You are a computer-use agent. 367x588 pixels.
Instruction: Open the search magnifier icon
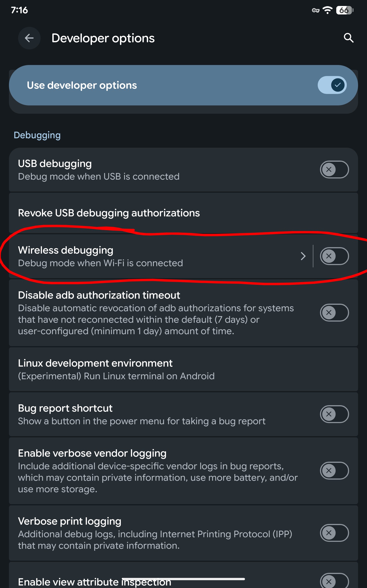pyautogui.click(x=348, y=38)
